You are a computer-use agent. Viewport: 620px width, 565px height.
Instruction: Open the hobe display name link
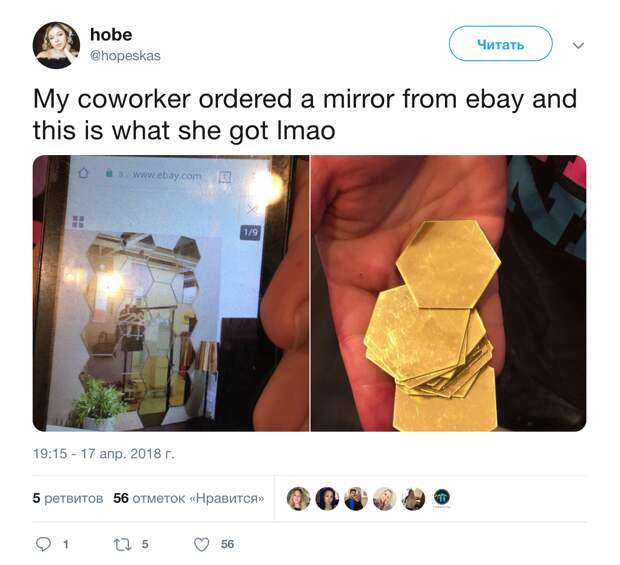coord(111,35)
